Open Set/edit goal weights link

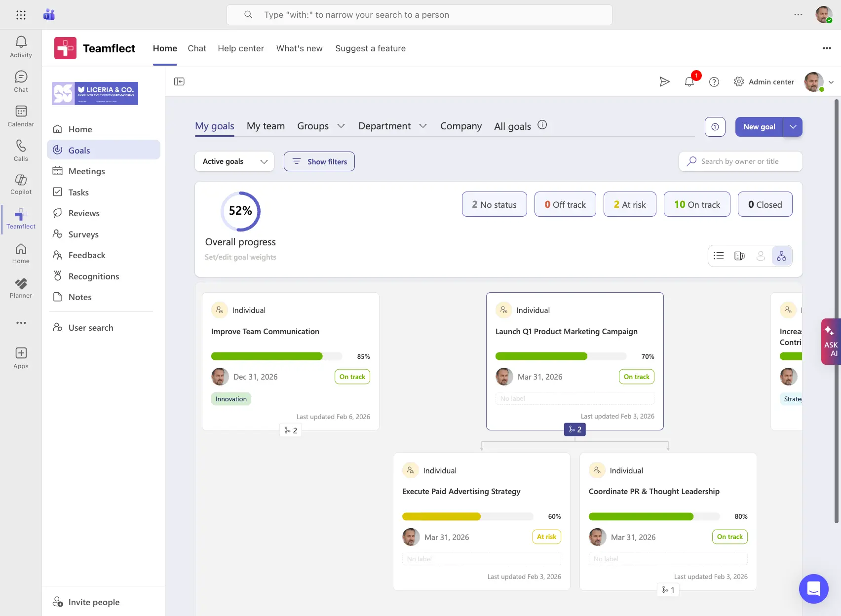coord(240,257)
